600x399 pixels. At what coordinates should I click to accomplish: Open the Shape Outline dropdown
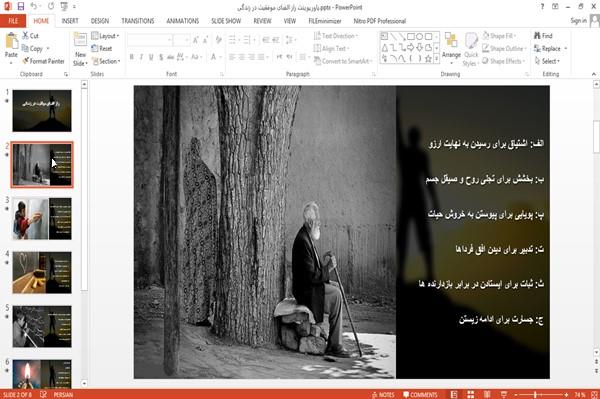tap(504, 49)
